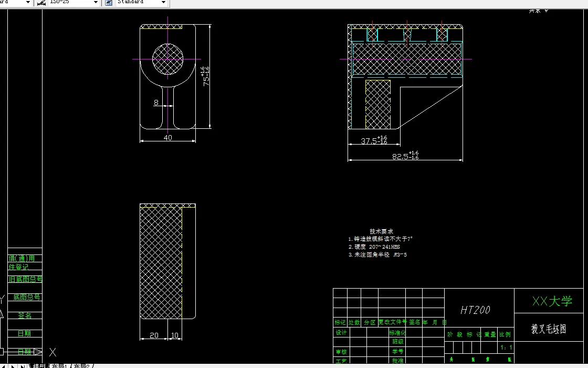
Task: Pick the small hatched vertical rectangle in section view
Action: click(x=377, y=104)
